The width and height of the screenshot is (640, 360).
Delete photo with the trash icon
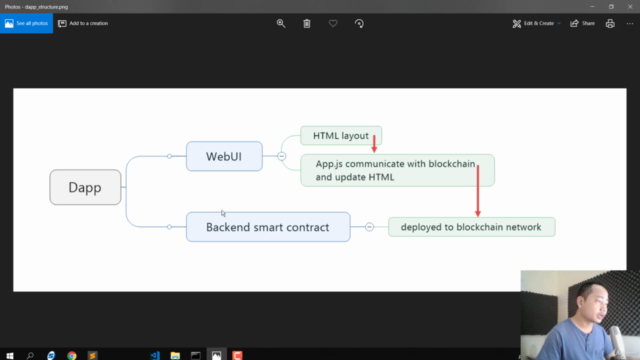coord(307,24)
